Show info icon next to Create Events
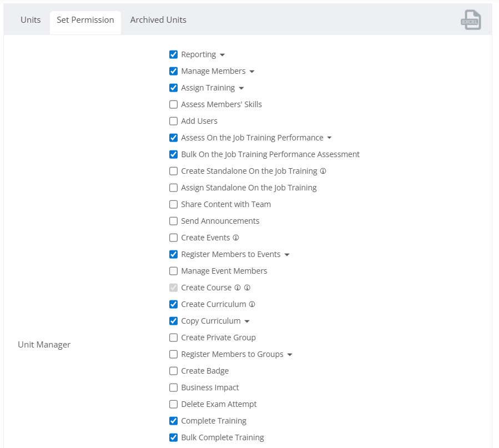This screenshot has height=448, width=499. pyautogui.click(x=236, y=238)
